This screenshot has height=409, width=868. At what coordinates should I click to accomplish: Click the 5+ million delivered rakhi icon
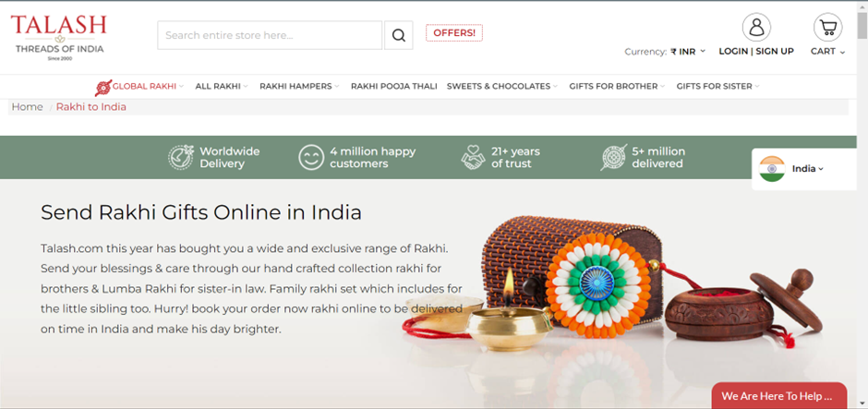point(614,157)
